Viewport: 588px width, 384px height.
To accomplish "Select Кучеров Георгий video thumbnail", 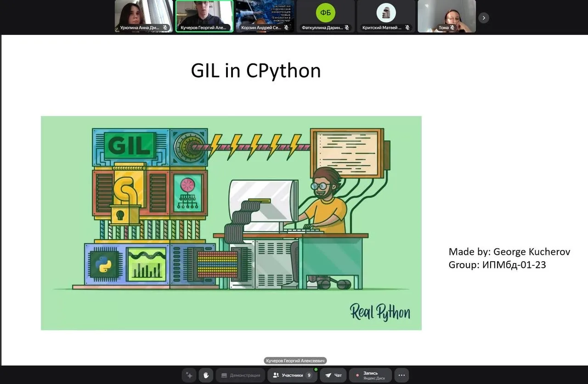I will (x=204, y=16).
